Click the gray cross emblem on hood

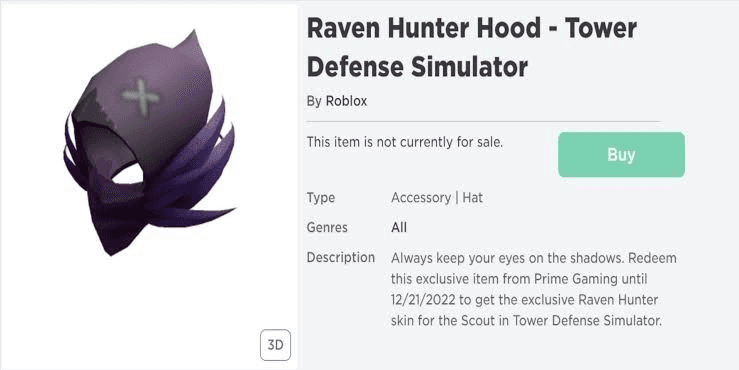coord(141,98)
